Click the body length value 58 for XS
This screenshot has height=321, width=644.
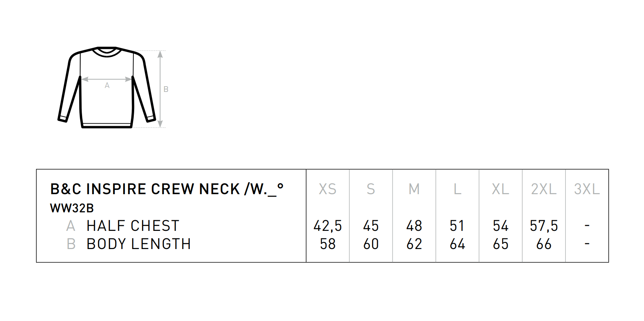(328, 244)
